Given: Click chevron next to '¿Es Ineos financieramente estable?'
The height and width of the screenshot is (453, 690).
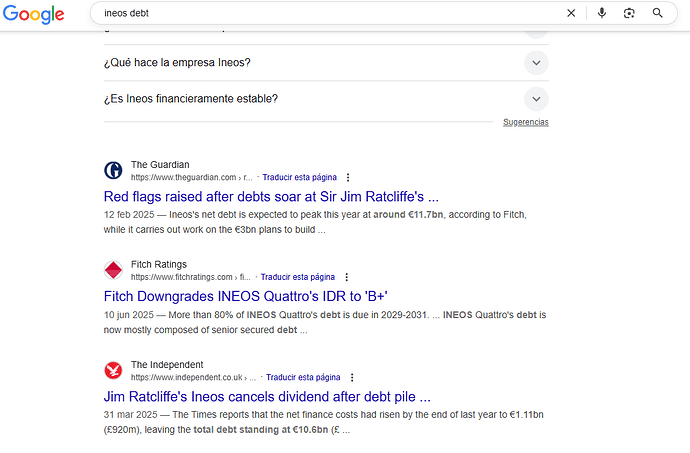Looking at the screenshot, I should 536,99.
